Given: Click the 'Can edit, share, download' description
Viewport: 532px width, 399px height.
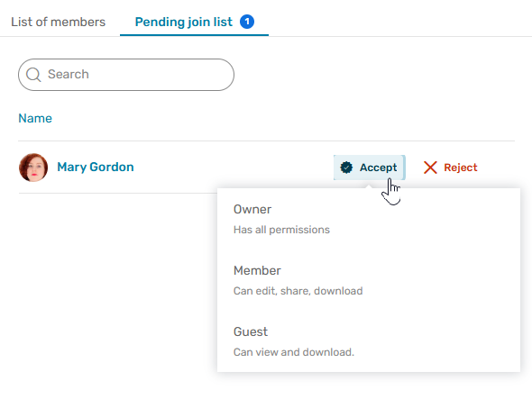Looking at the screenshot, I should click(x=298, y=291).
